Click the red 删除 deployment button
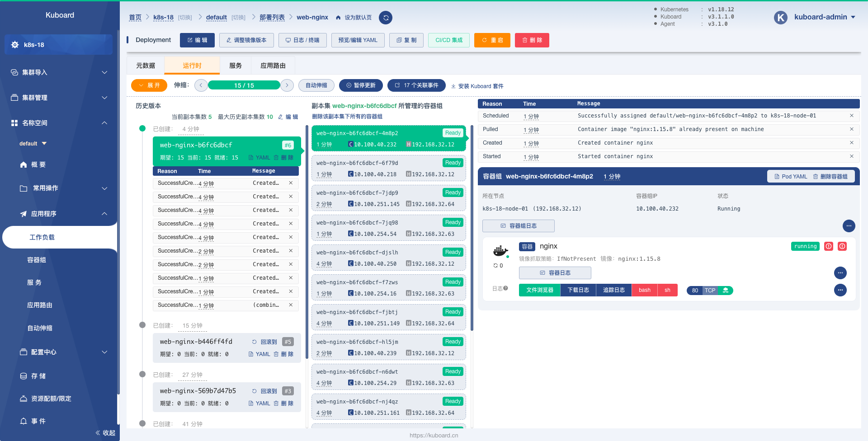Image resolution: width=868 pixels, height=441 pixels. point(532,40)
